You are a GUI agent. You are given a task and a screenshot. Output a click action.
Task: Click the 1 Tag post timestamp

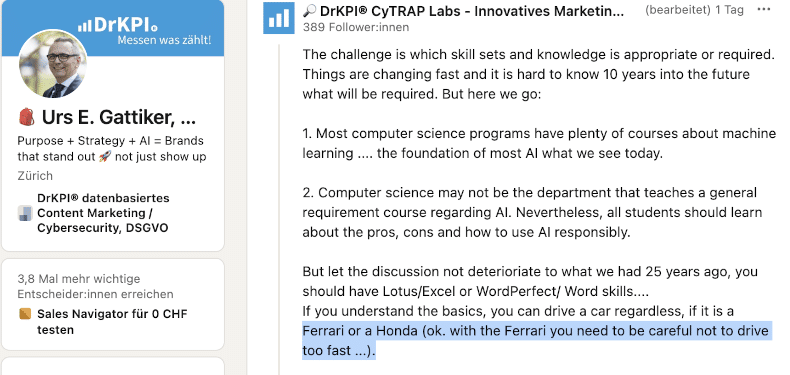pos(730,10)
